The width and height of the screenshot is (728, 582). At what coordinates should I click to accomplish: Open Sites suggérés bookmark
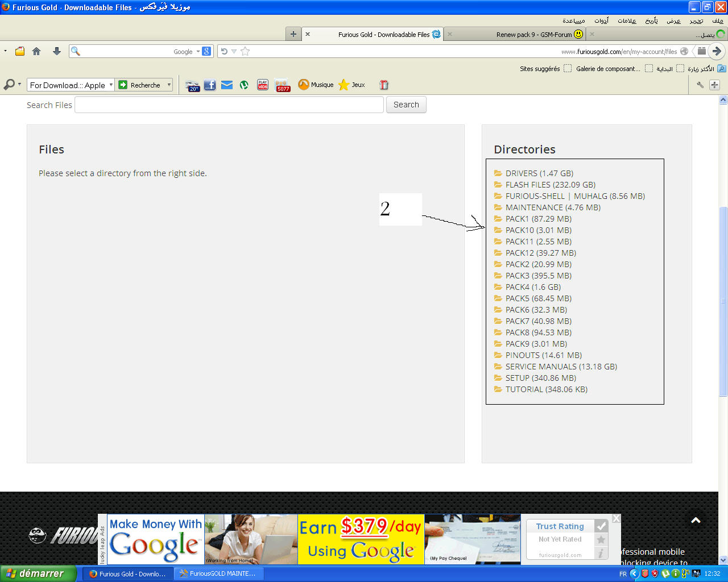pos(546,69)
